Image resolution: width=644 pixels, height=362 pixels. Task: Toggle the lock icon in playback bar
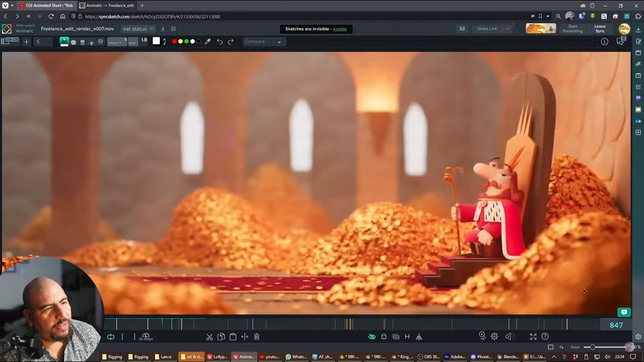point(384,337)
